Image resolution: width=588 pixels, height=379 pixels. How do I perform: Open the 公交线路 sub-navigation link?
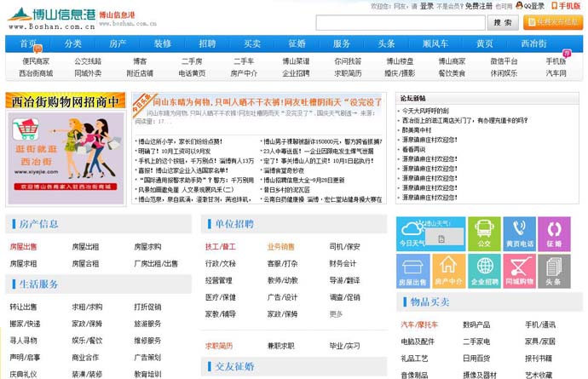(88, 61)
